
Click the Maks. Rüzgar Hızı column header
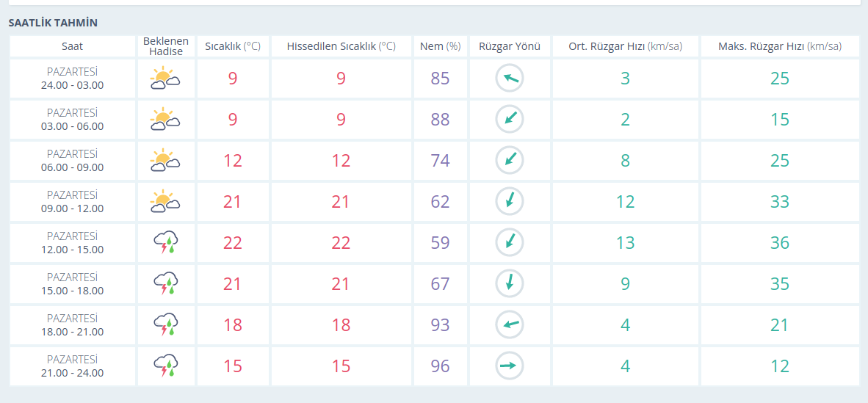point(779,46)
